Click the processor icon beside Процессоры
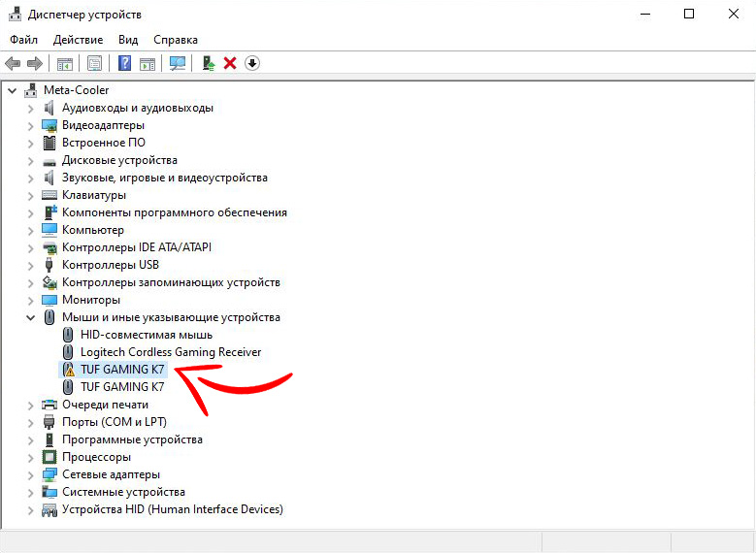Viewport: 756px width, 553px height. point(49,457)
